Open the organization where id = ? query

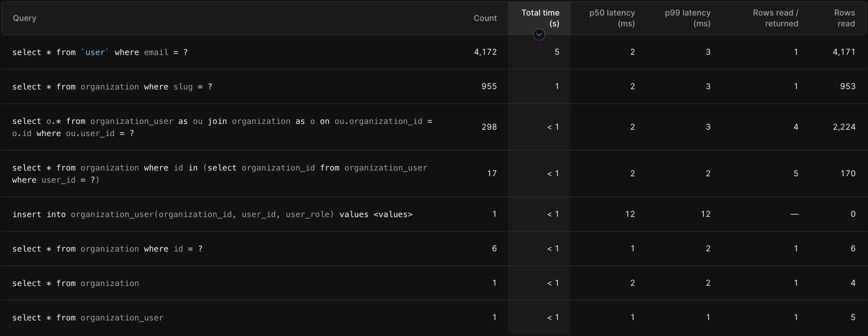[107, 249]
